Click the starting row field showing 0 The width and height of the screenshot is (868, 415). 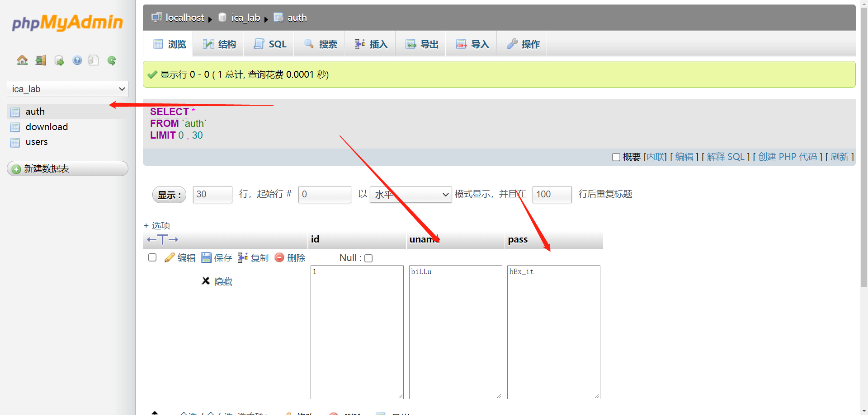pyautogui.click(x=325, y=195)
